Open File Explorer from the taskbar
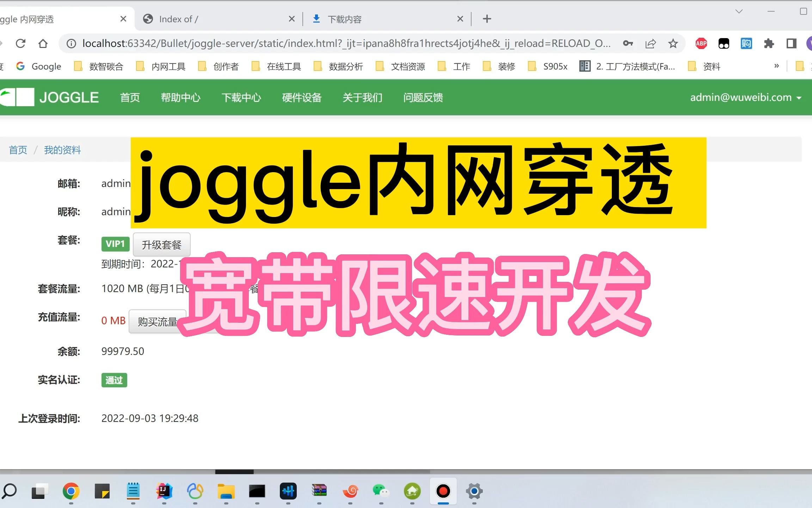 pyautogui.click(x=226, y=491)
